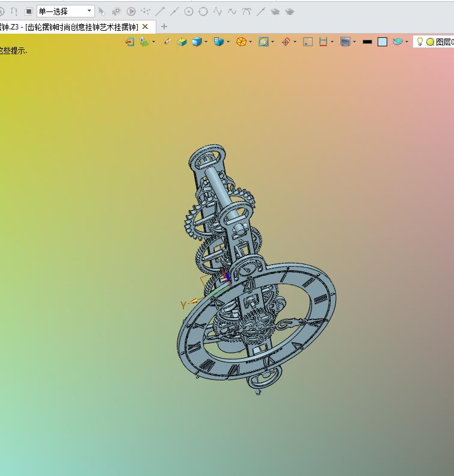Image resolution: width=454 pixels, height=476 pixels.
Task: Click the beige square panel icon
Action: point(308,42)
